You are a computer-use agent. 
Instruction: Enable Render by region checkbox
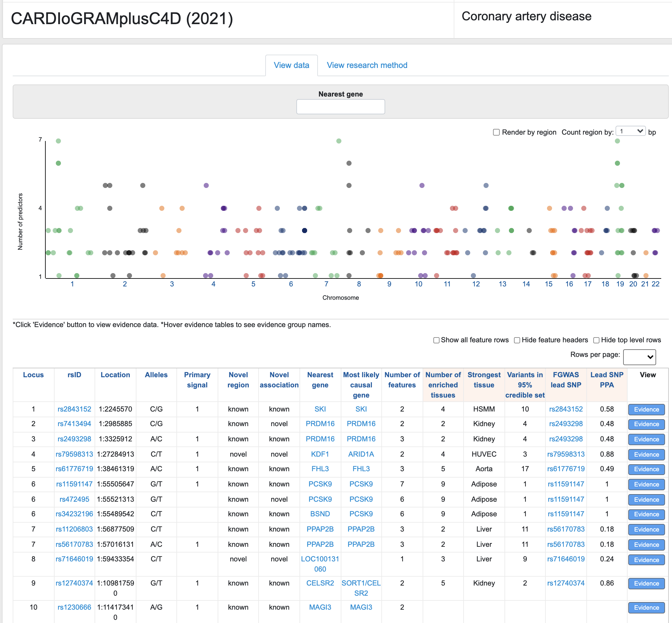click(496, 132)
